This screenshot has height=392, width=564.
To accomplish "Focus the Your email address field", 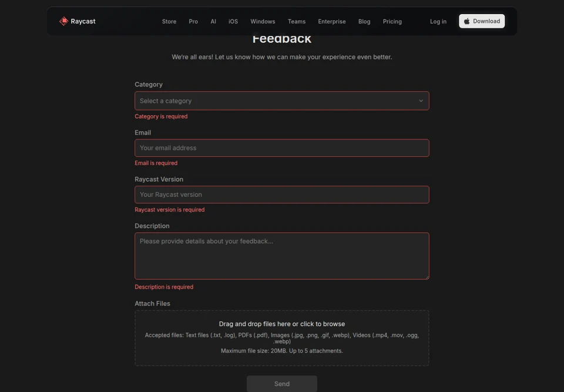I will [281, 148].
